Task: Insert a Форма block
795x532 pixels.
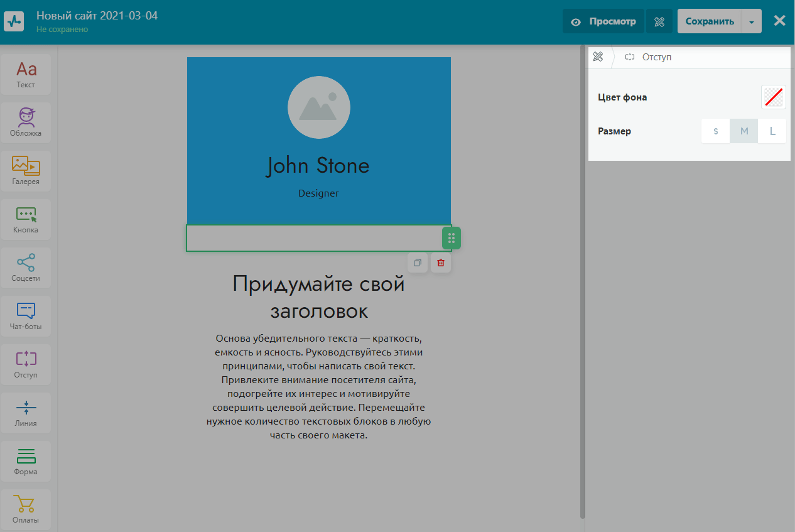Action: 26,461
